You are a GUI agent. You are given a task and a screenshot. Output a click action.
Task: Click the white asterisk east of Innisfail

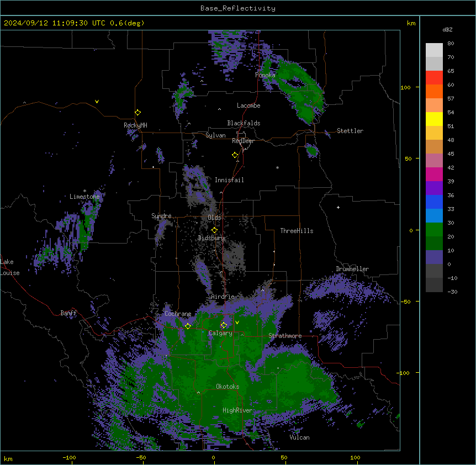(x=277, y=167)
